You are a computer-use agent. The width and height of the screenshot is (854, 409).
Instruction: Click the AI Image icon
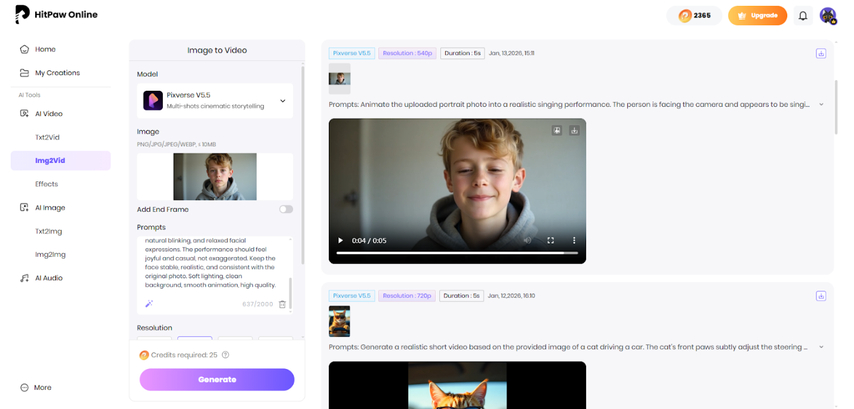tap(24, 207)
